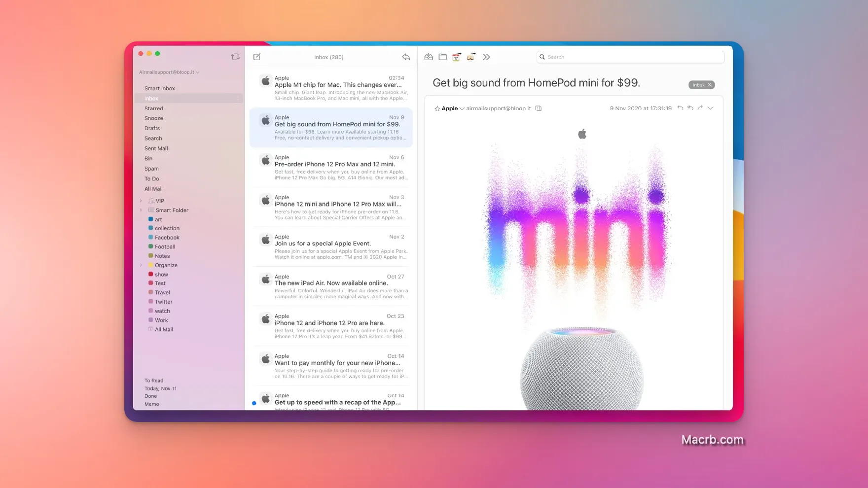
Task: Open the To Read filter at sidebar bottom
Action: [x=154, y=381]
